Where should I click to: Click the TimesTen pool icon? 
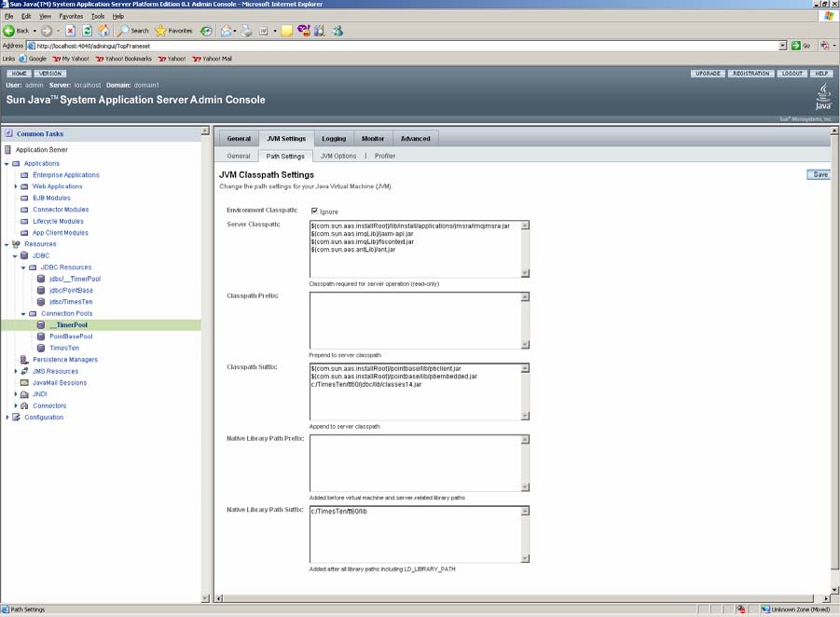click(41, 349)
